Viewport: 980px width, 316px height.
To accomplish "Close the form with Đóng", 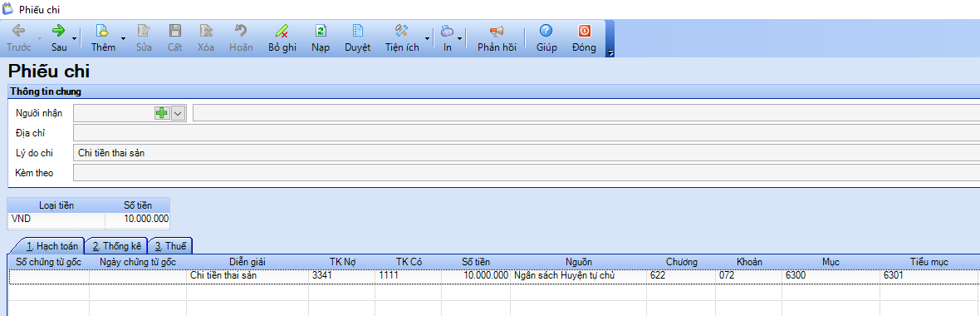I will [584, 38].
